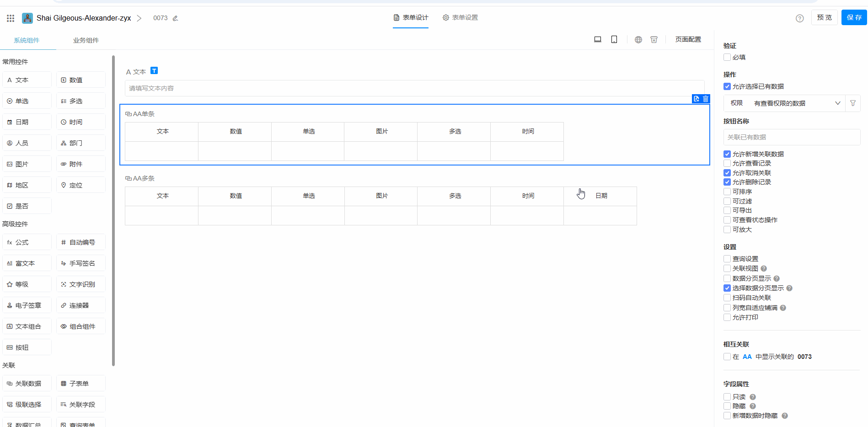Click the filter icon beside 权限 dropdown
Screen dimensions: 868x427
(x=853, y=103)
